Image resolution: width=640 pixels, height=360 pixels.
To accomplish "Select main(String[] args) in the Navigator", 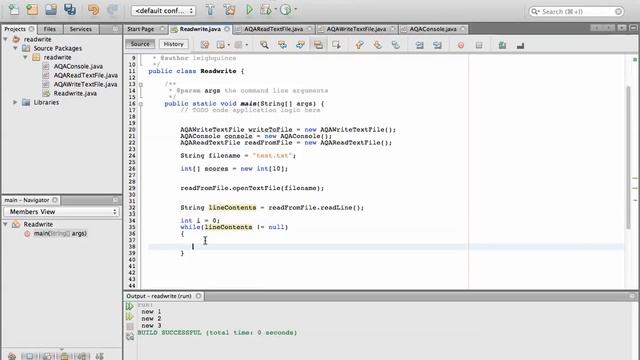I will tap(60, 233).
